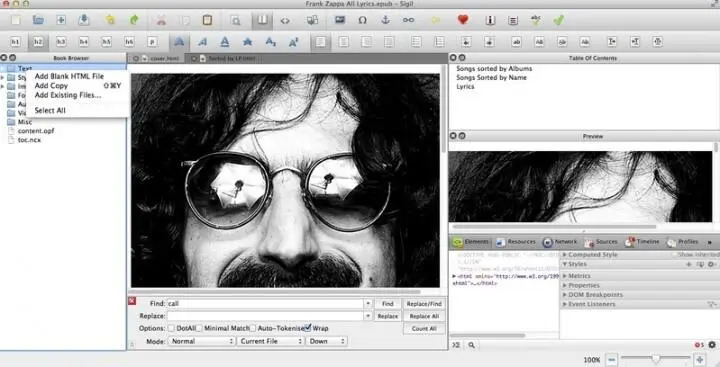720x367 pixels.
Task: Click the Count All button
Action: click(x=424, y=328)
